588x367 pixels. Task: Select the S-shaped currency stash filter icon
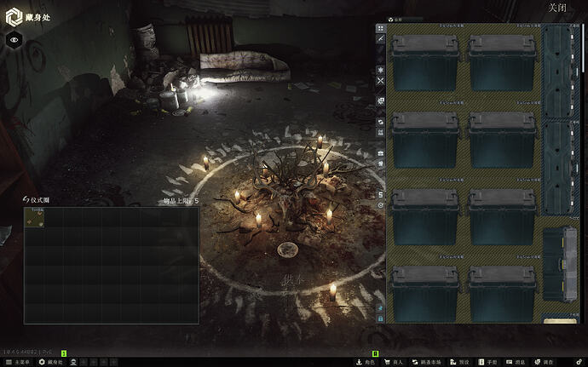tap(381, 195)
